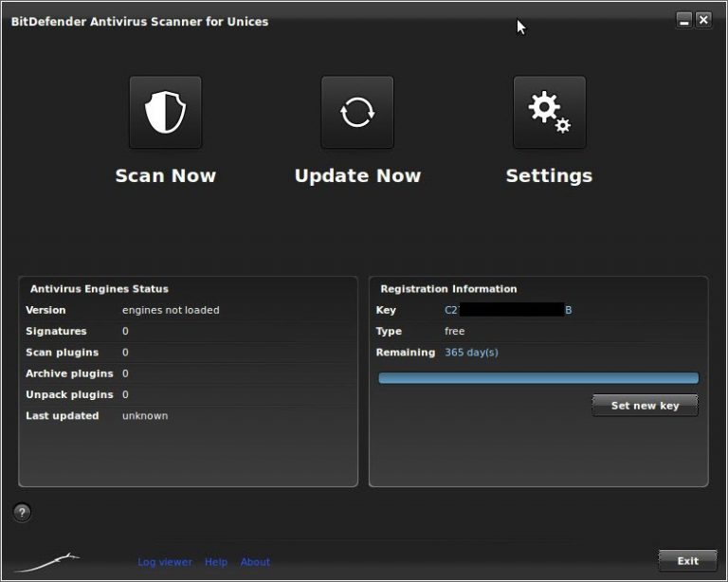The width and height of the screenshot is (728, 582).
Task: Click the license remaining progress bar
Action: (x=538, y=378)
